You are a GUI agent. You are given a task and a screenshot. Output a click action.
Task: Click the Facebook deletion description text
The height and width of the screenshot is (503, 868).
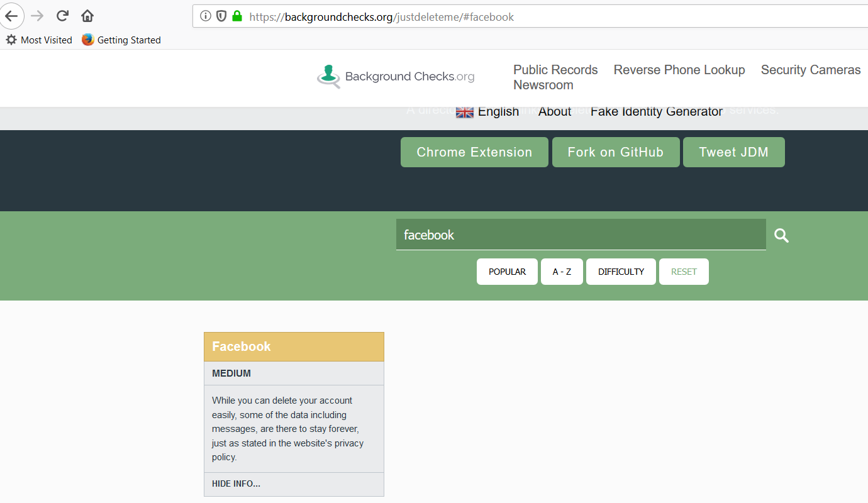[x=288, y=429]
